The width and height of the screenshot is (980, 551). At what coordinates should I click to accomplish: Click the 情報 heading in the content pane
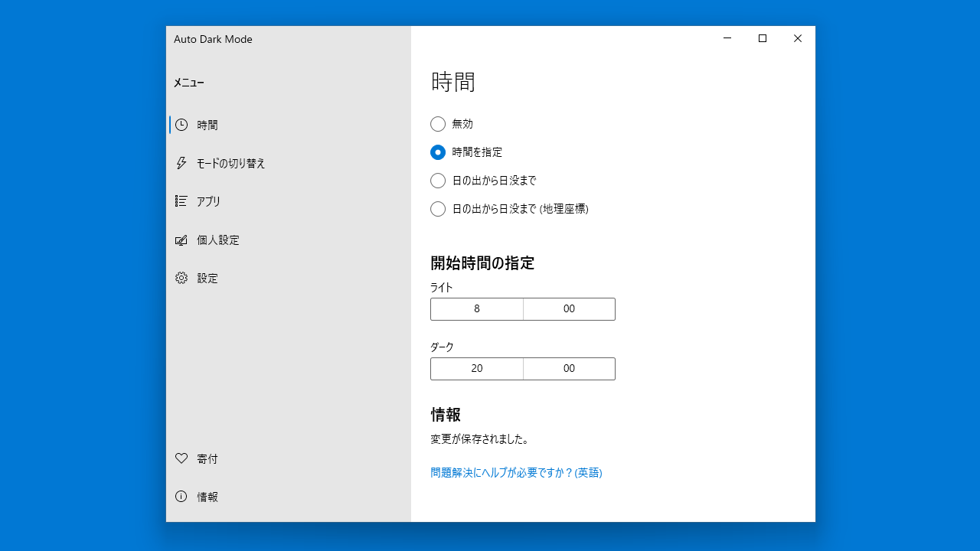(x=446, y=415)
